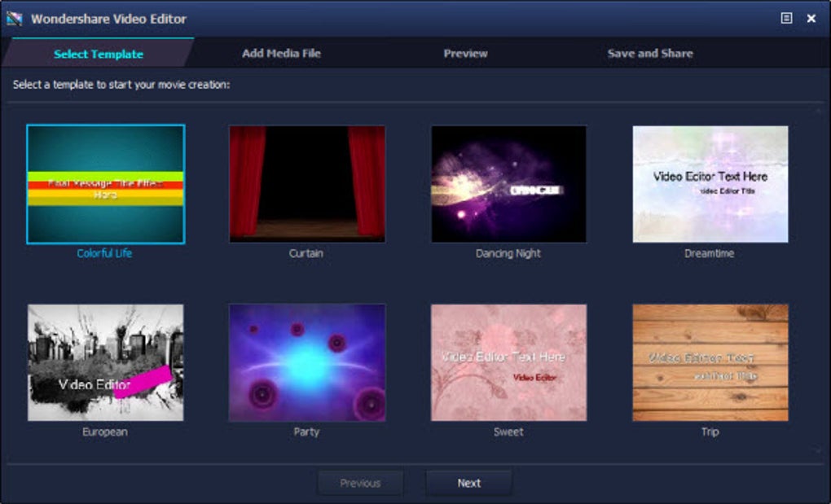Switch to the Select Template tab
Image resolution: width=831 pixels, height=504 pixels.
[x=99, y=54]
